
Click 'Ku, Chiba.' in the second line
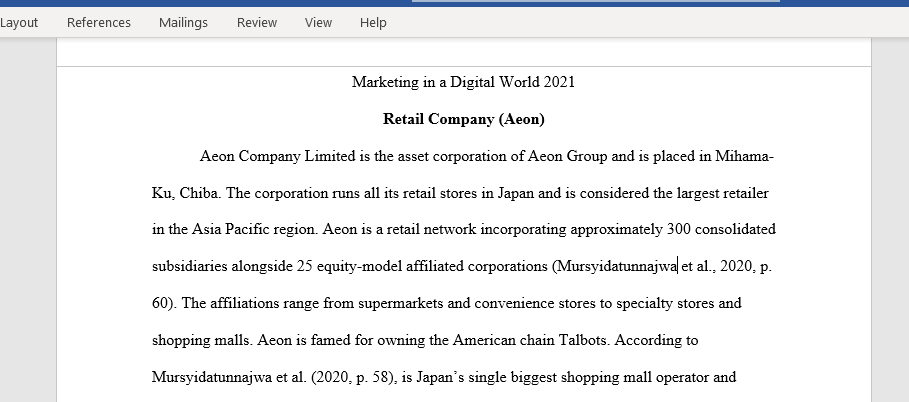[186, 193]
